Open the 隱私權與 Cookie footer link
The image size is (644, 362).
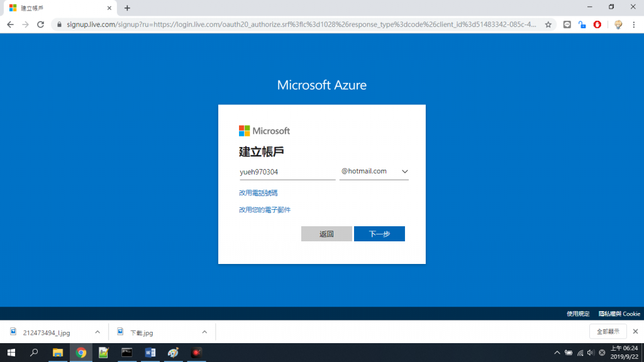pyautogui.click(x=619, y=314)
